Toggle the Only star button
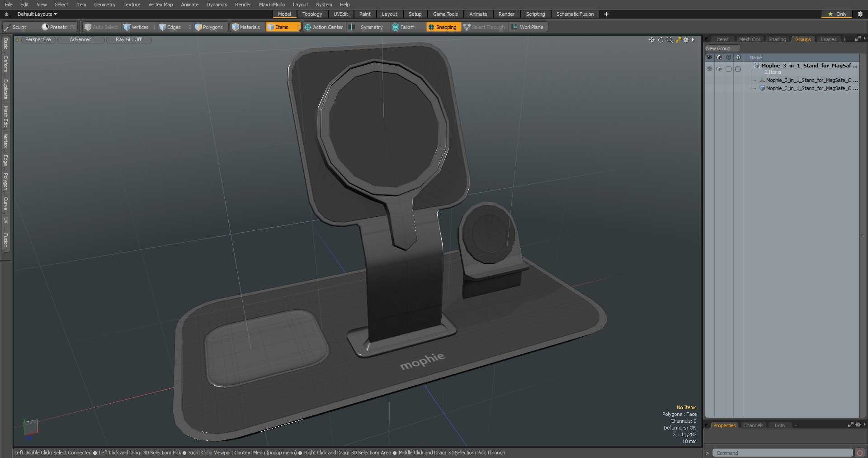This screenshot has height=458, width=868. (837, 14)
